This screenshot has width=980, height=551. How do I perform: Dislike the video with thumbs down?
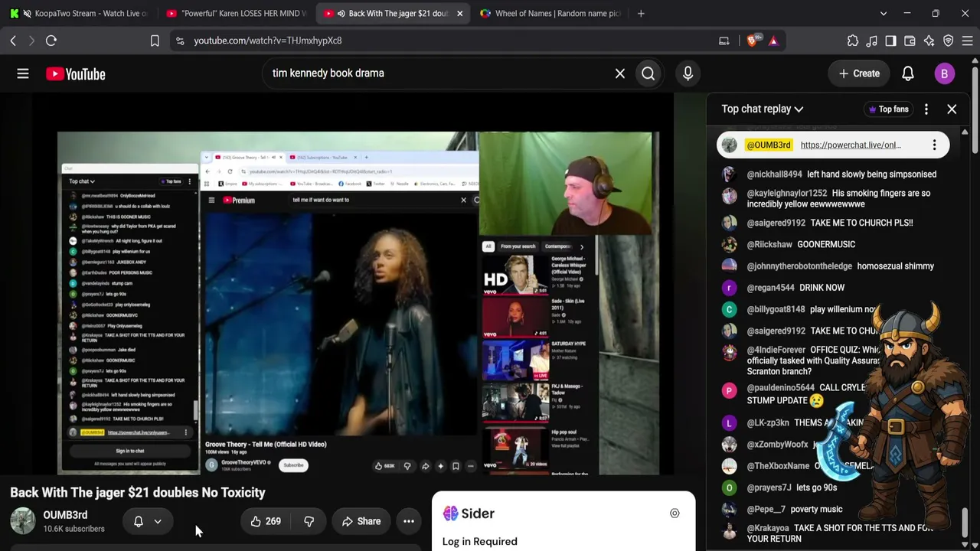click(x=309, y=521)
